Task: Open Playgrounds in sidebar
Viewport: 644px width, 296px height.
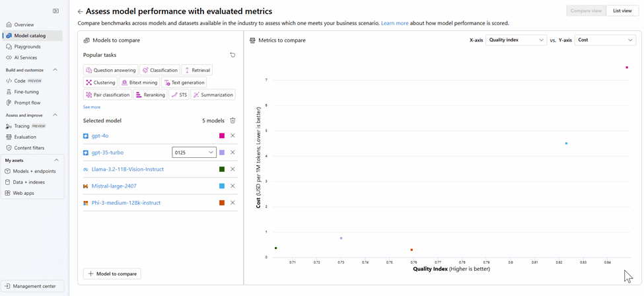Action: pos(32,47)
